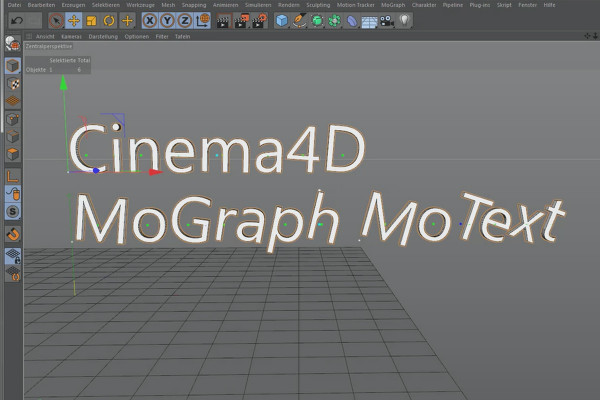Select the MoGraph MoText text object
Viewport: 600px width, 400px height.
[x=320, y=220]
